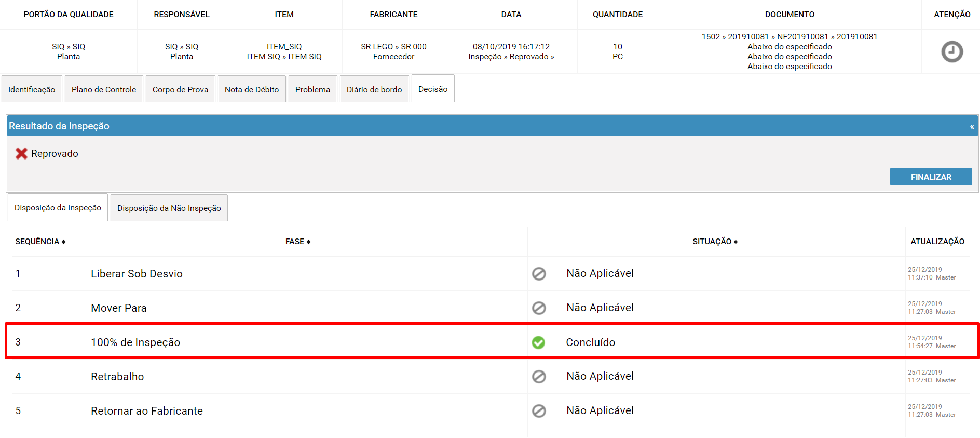Viewport: 980px width, 438px height.
Task: Click the Retrabalho phase
Action: tap(117, 377)
